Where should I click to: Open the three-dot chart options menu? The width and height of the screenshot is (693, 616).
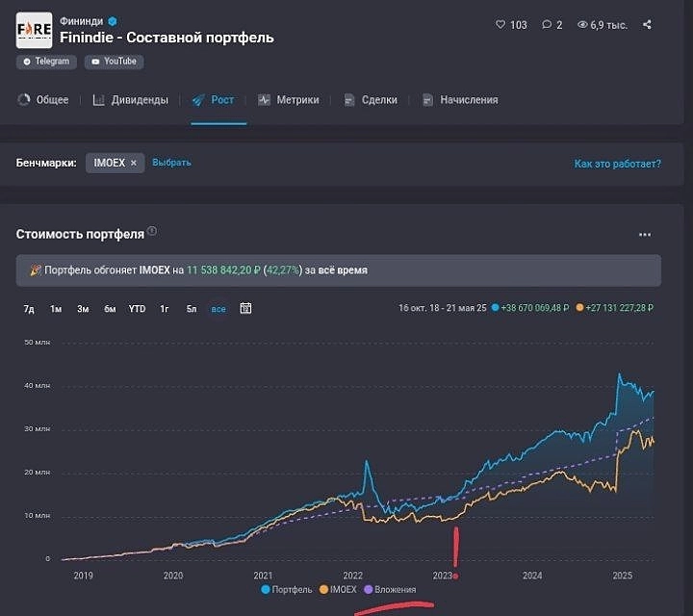(645, 234)
